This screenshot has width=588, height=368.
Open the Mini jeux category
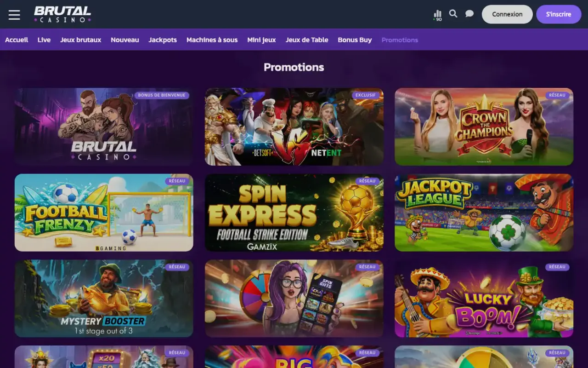click(x=262, y=40)
